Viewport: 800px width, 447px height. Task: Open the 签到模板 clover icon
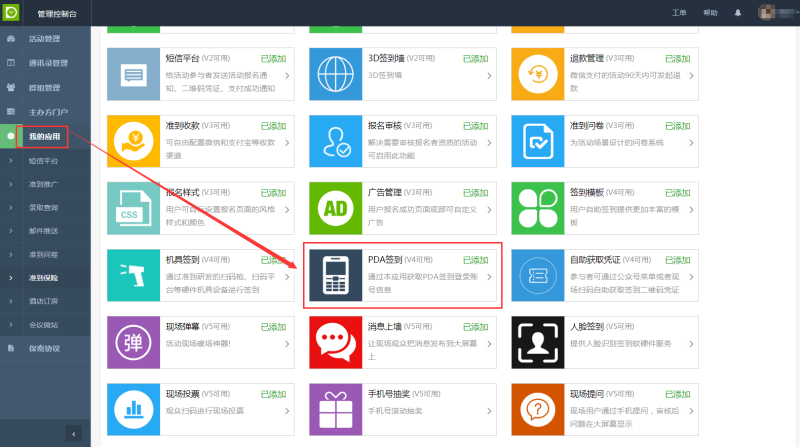pyautogui.click(x=537, y=207)
